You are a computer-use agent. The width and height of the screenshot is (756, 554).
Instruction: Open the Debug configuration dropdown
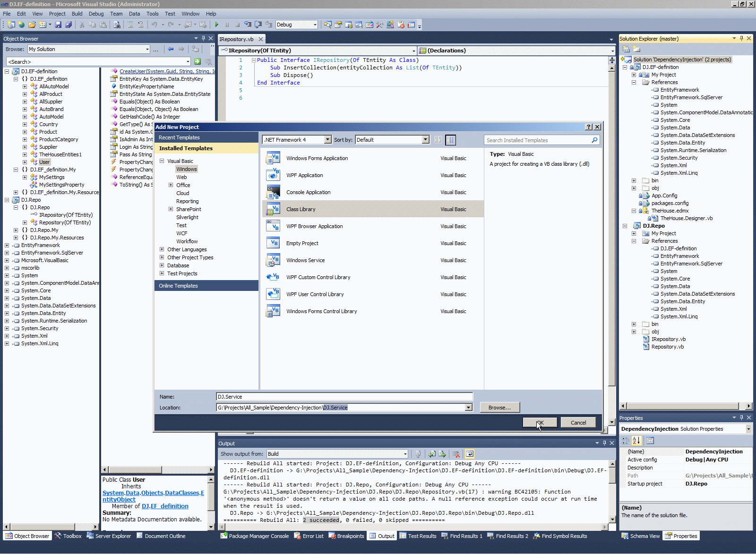315,25
